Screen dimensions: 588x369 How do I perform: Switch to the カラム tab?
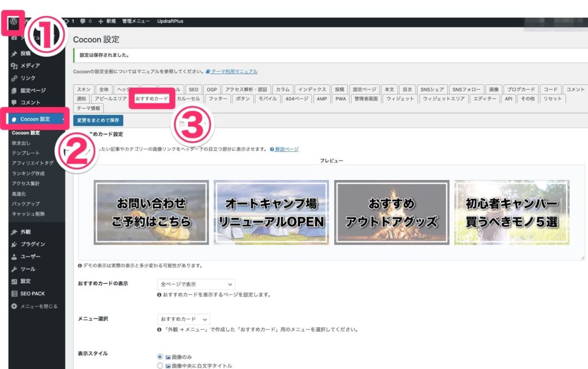click(x=283, y=90)
